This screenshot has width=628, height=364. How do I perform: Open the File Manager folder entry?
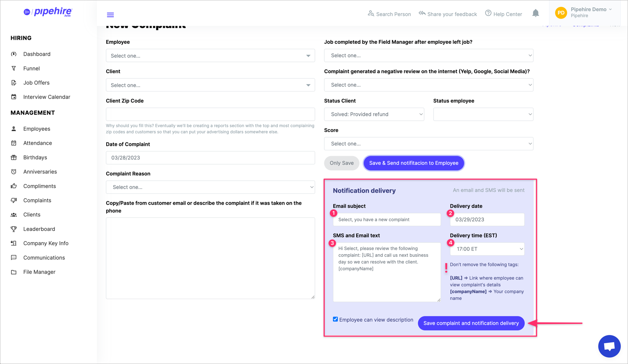39,272
